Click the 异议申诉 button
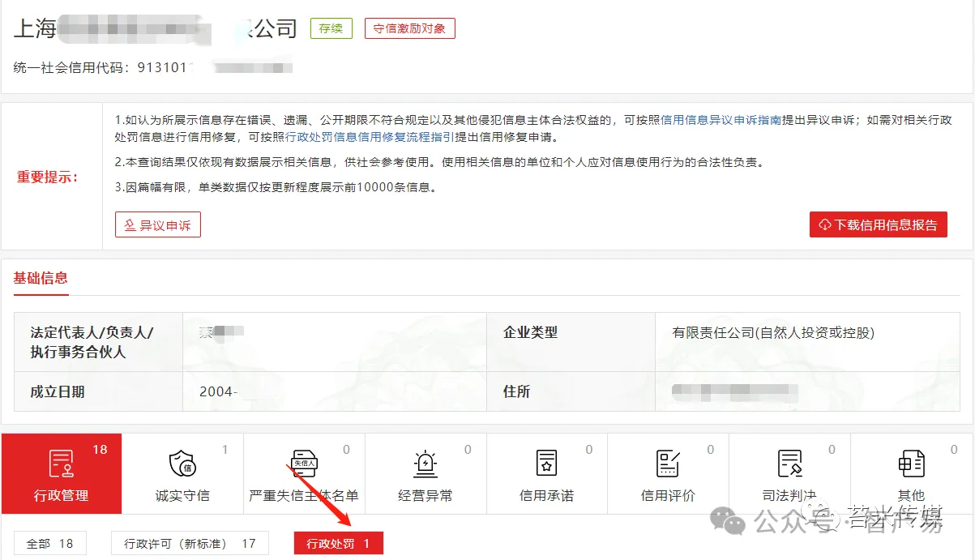The height and width of the screenshot is (560, 975). [x=158, y=224]
